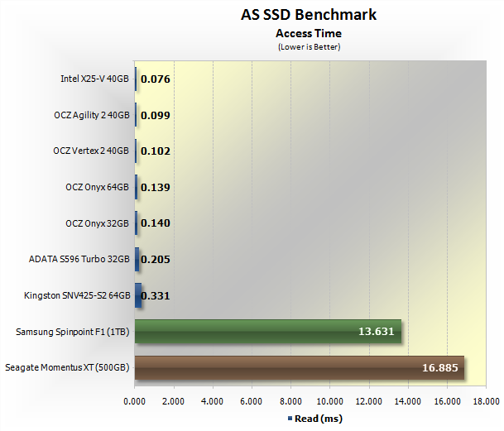The height and width of the screenshot is (431, 504).
Task: Click the 6.000 axis label
Action: click(x=251, y=401)
